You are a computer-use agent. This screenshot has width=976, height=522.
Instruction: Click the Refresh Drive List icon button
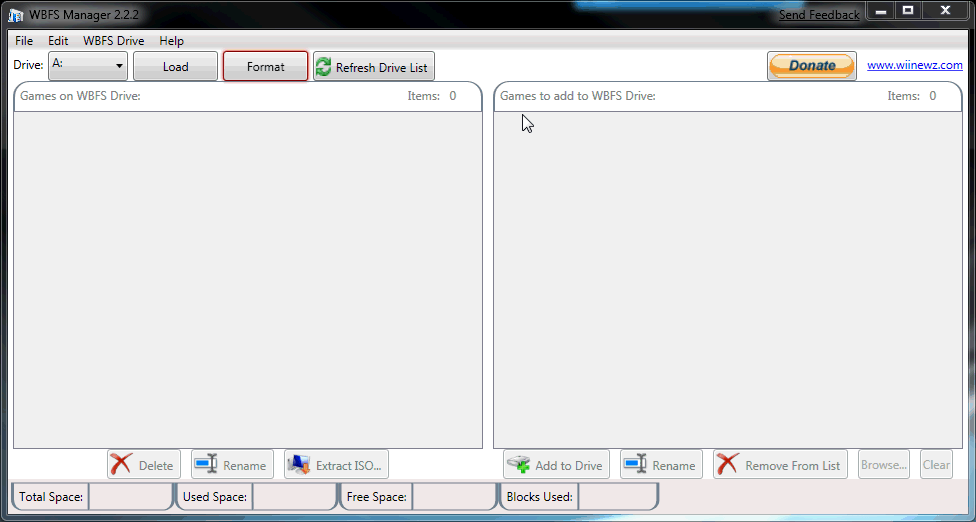(373, 67)
